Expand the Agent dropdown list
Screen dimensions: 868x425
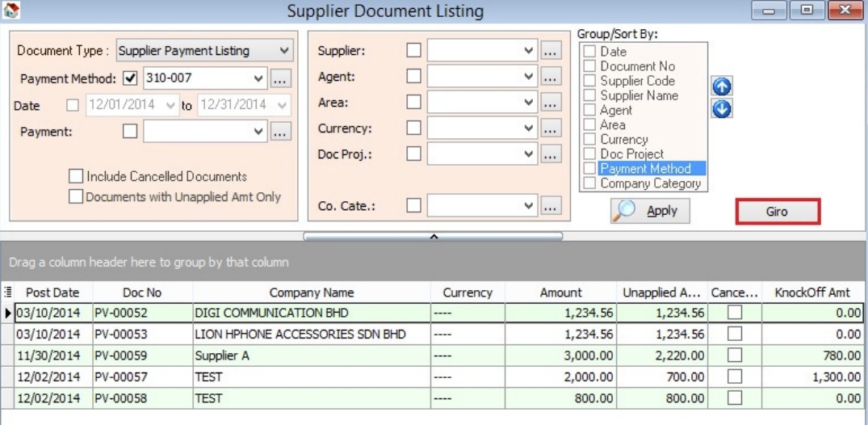529,77
